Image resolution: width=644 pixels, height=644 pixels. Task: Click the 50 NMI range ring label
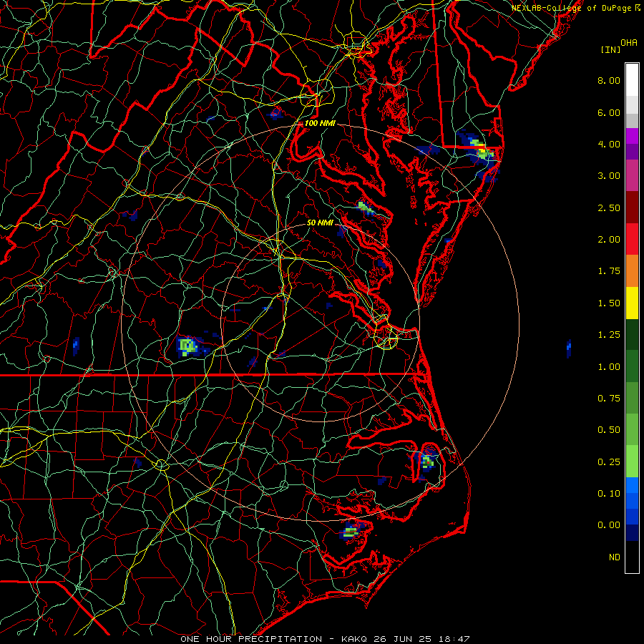(x=320, y=223)
